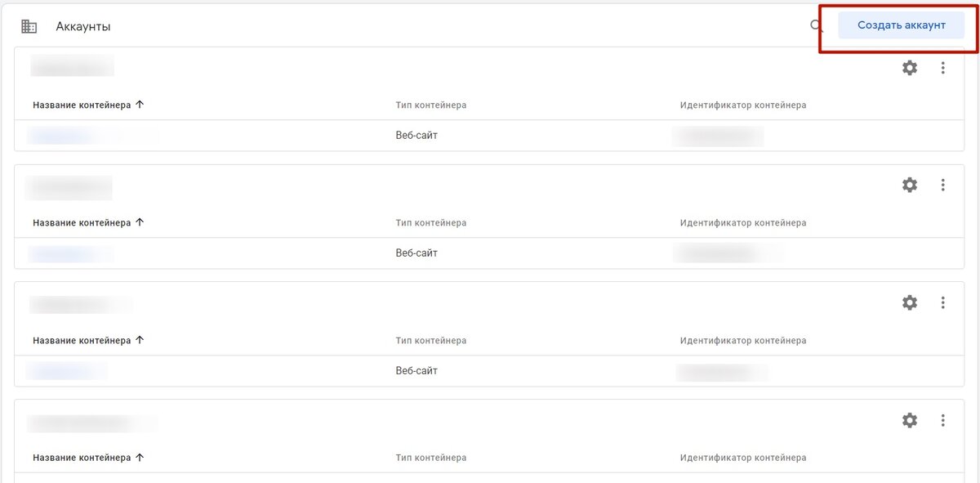Open settings gear for the fourth account
The height and width of the screenshot is (483, 980).
[909, 420]
